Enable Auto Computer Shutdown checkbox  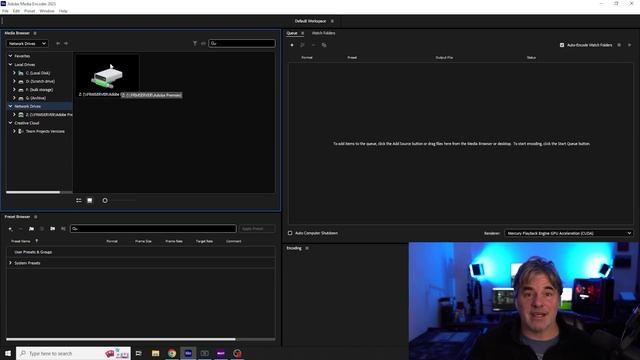click(290, 233)
